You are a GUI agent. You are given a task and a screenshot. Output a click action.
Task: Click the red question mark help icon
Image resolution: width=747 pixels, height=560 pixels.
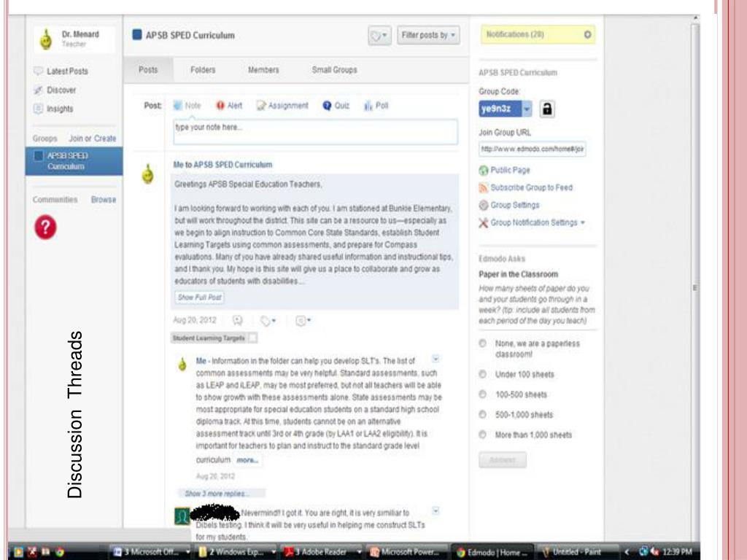coord(45,227)
